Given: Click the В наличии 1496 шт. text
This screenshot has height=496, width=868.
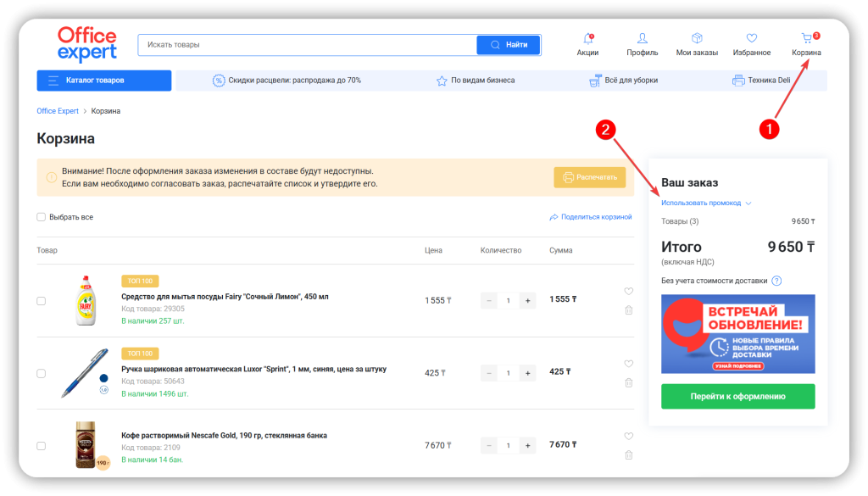Looking at the screenshot, I should click(x=155, y=394).
